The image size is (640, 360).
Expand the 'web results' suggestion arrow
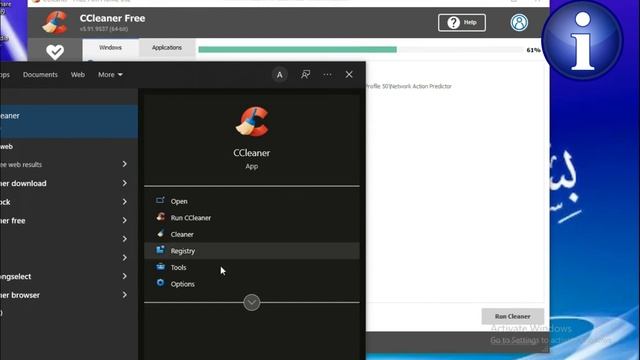[x=124, y=164]
